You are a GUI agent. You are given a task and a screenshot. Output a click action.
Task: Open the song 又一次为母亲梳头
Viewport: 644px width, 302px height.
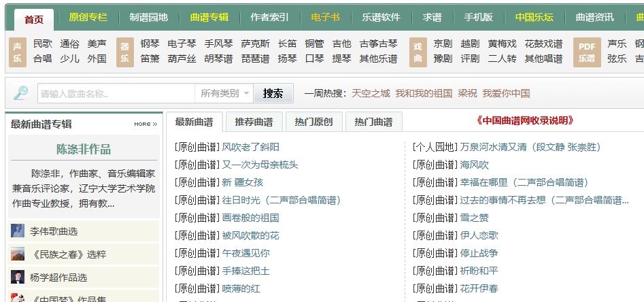click(x=260, y=165)
